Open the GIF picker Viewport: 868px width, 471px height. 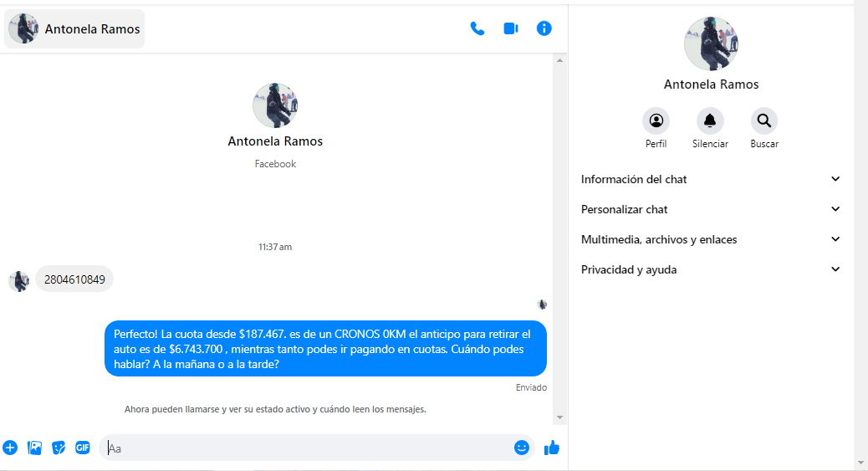(83, 448)
